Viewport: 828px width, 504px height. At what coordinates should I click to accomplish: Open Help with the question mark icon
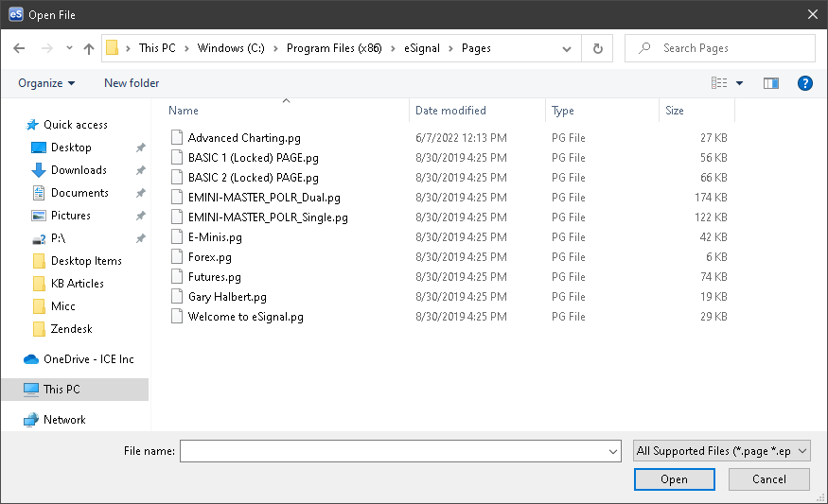804,83
